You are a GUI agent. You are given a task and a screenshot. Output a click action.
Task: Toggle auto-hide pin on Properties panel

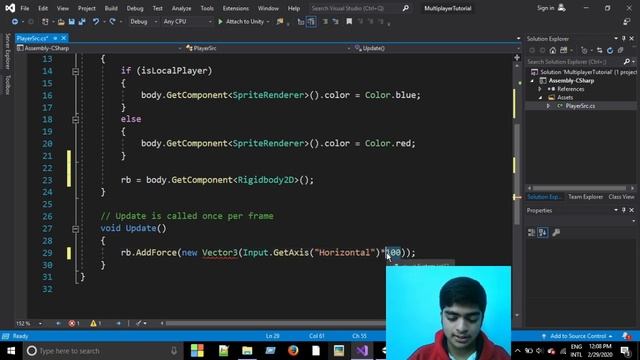[624, 210]
